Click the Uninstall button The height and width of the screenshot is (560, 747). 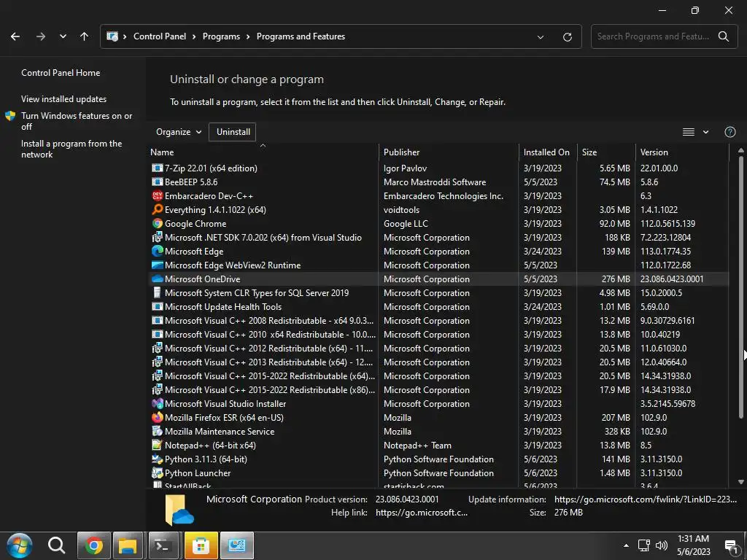(x=233, y=132)
